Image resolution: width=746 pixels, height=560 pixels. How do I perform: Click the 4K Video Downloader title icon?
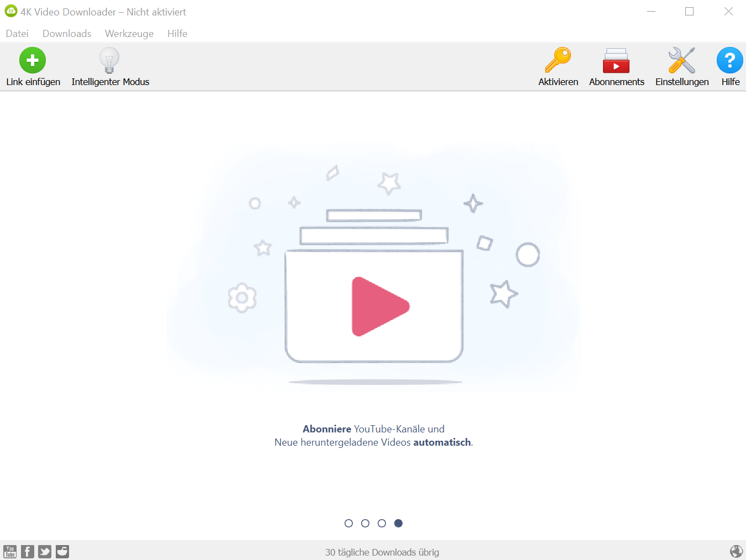coord(11,11)
